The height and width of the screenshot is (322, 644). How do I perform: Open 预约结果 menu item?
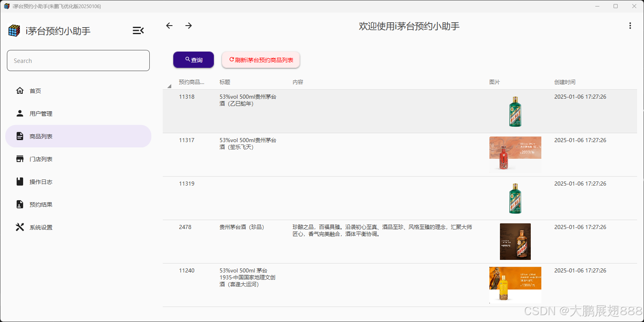click(78, 204)
